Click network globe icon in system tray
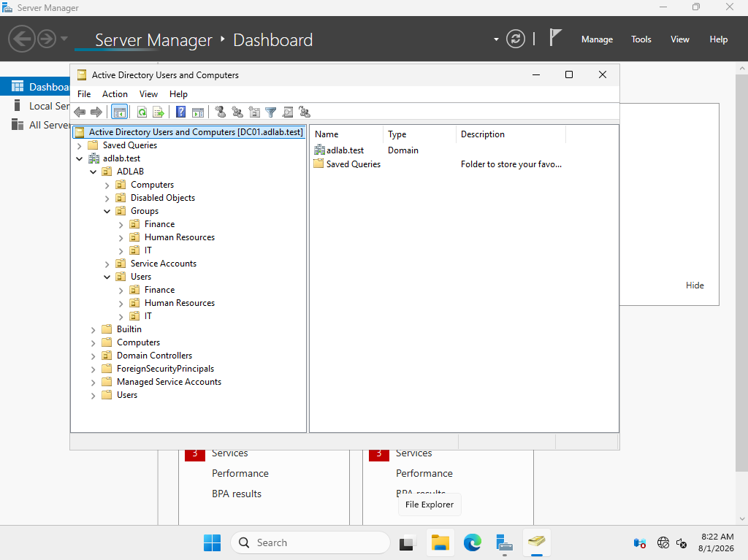Image resolution: width=748 pixels, height=560 pixels. point(663,542)
